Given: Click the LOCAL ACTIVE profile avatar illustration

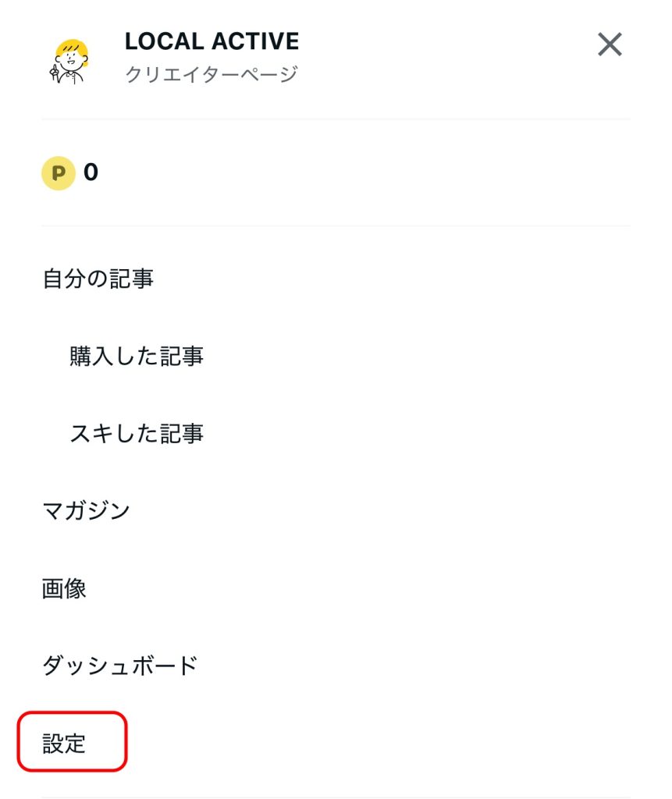Looking at the screenshot, I should click(x=69, y=61).
